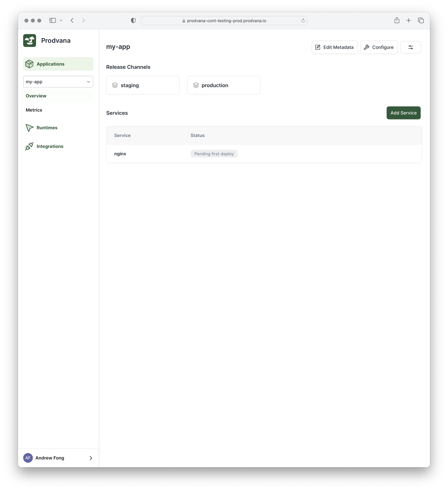
Task: Click the browser privacy shield icon
Action: pos(133,20)
